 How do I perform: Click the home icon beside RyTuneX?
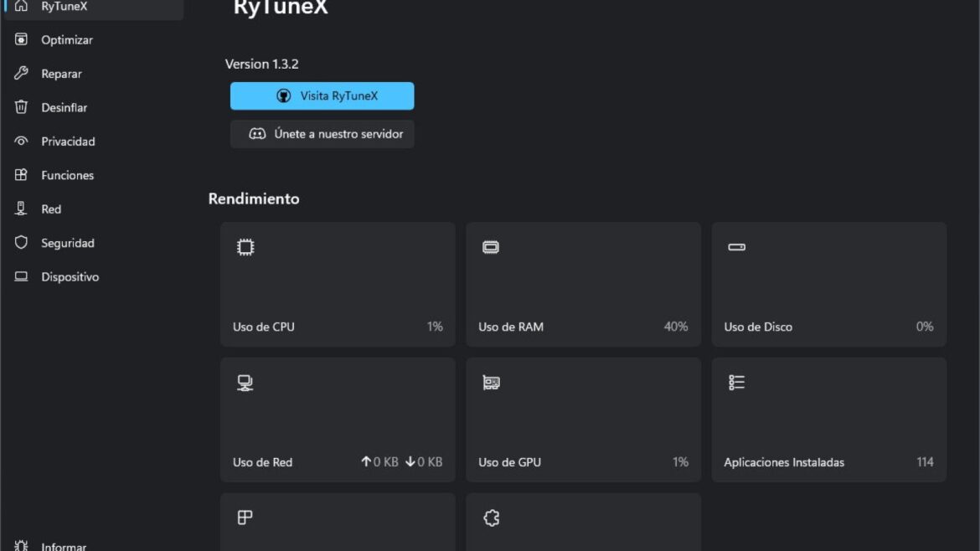point(21,6)
